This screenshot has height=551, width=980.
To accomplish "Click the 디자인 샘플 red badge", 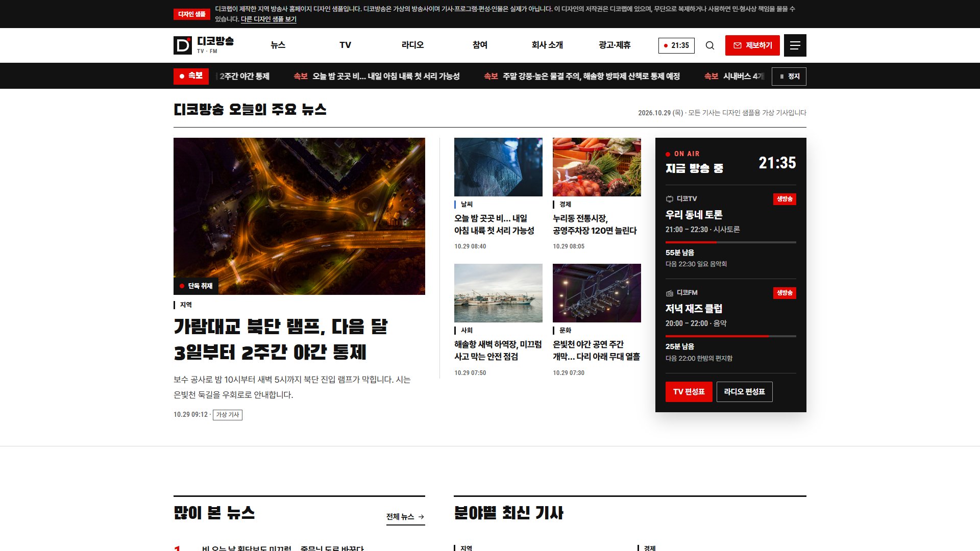I will coord(192,14).
